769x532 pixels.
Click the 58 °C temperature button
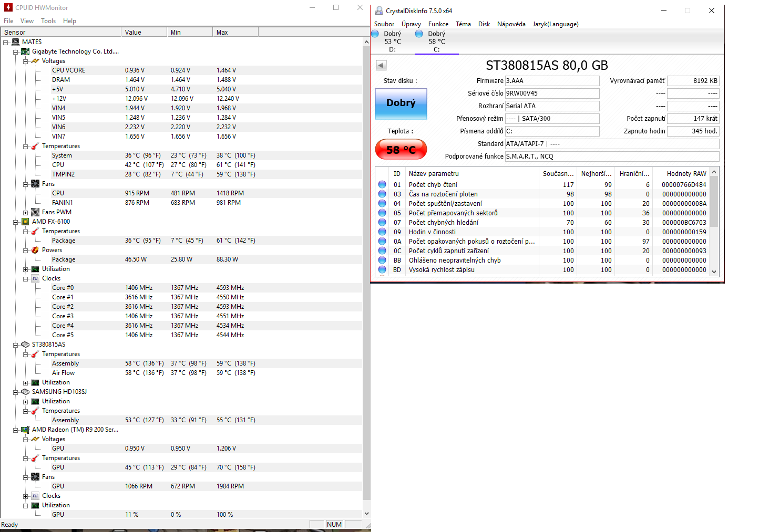(401, 150)
